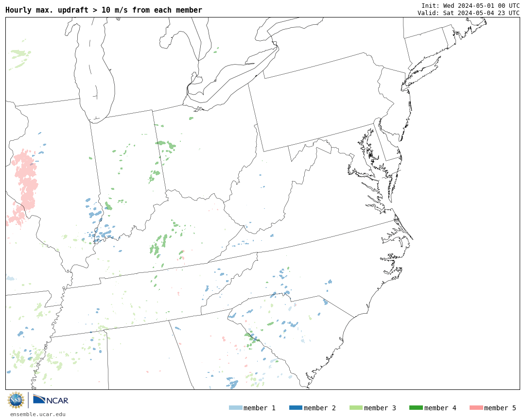Click the 'Valid: Sat 2024-05-04 23 UTC' text
Image resolution: width=525 pixels, height=420 pixels.
click(x=469, y=13)
